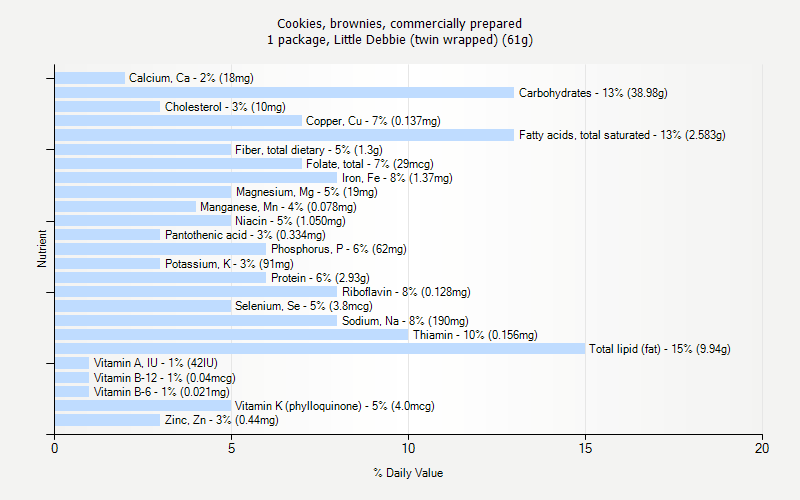The image size is (800, 500).
Task: Click the x-axis tick label 5
Action: tap(232, 448)
